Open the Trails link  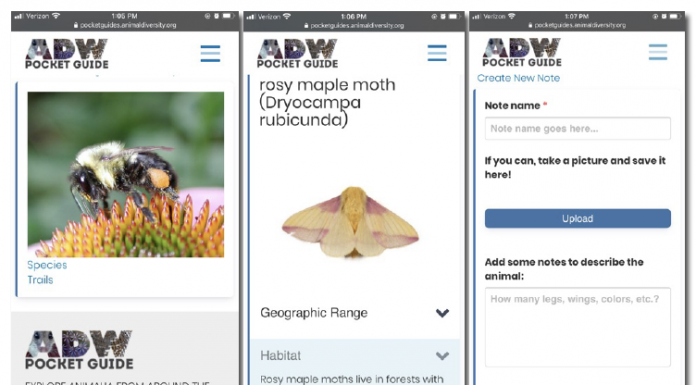pos(40,280)
